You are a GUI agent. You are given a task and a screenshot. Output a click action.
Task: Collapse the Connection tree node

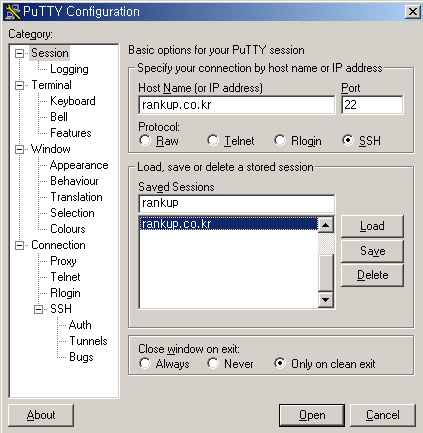click(20, 245)
